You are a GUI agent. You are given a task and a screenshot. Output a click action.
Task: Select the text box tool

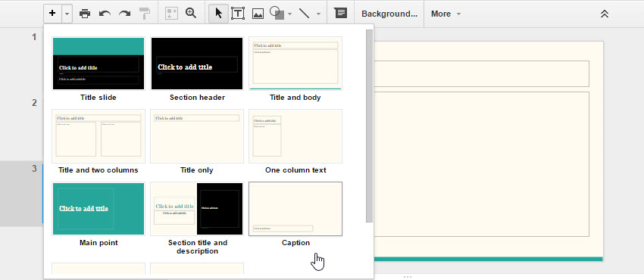(238, 14)
